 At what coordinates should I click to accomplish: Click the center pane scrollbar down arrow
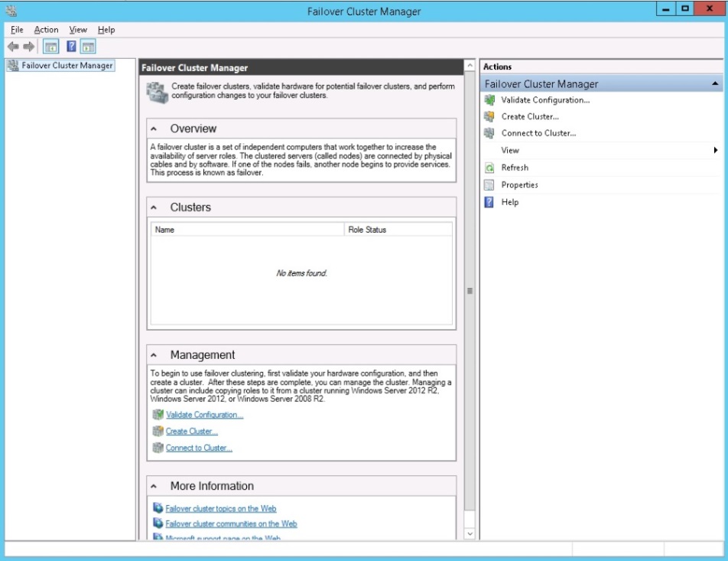click(470, 533)
